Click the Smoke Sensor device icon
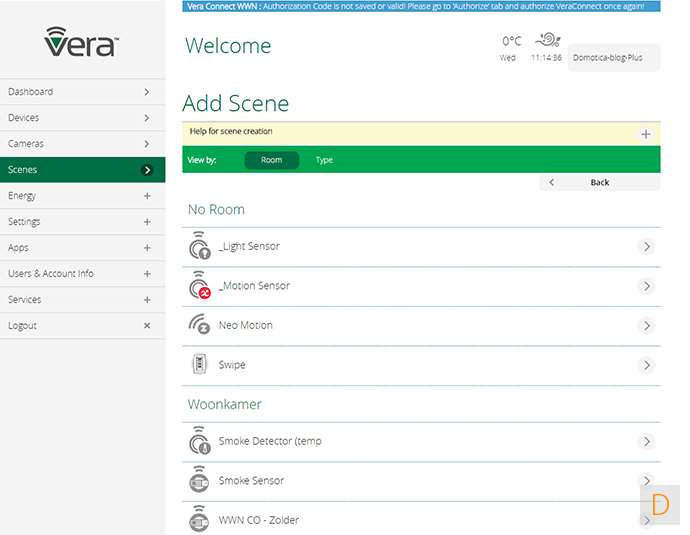The width and height of the screenshot is (690, 535). coord(199,481)
